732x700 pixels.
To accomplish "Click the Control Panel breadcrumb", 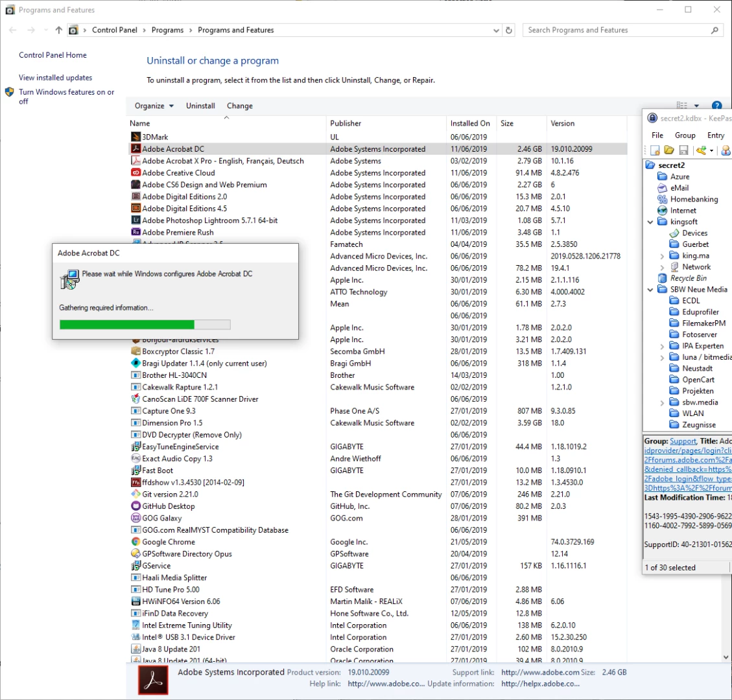I will click(x=114, y=30).
